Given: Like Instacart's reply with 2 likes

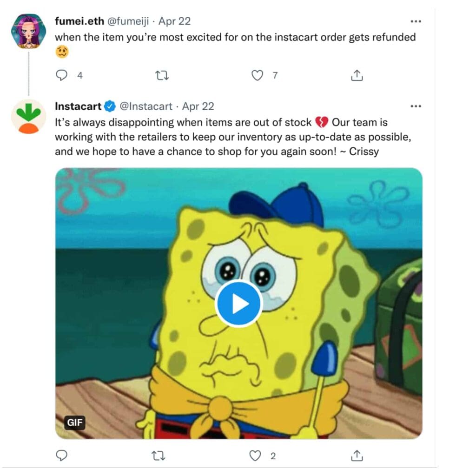Looking at the screenshot, I should tap(255, 456).
